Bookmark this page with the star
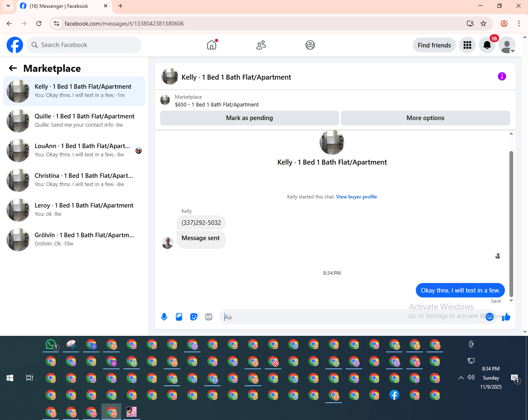 coord(483,24)
